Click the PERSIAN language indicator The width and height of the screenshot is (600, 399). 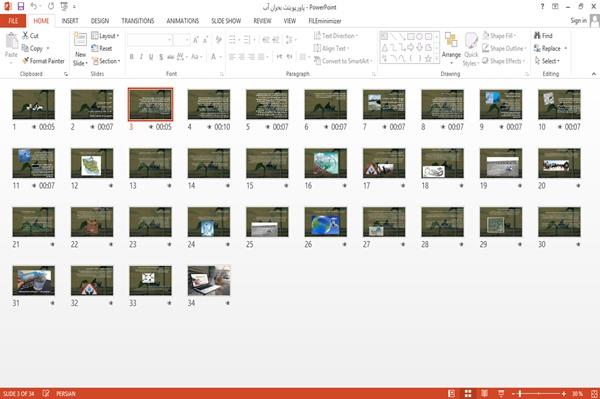[x=66, y=393]
